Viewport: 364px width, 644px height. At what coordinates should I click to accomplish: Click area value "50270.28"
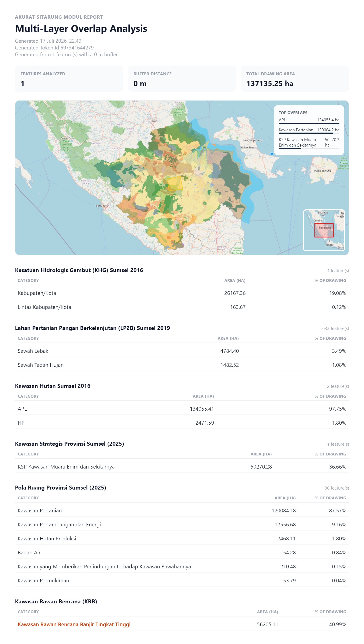tap(261, 467)
